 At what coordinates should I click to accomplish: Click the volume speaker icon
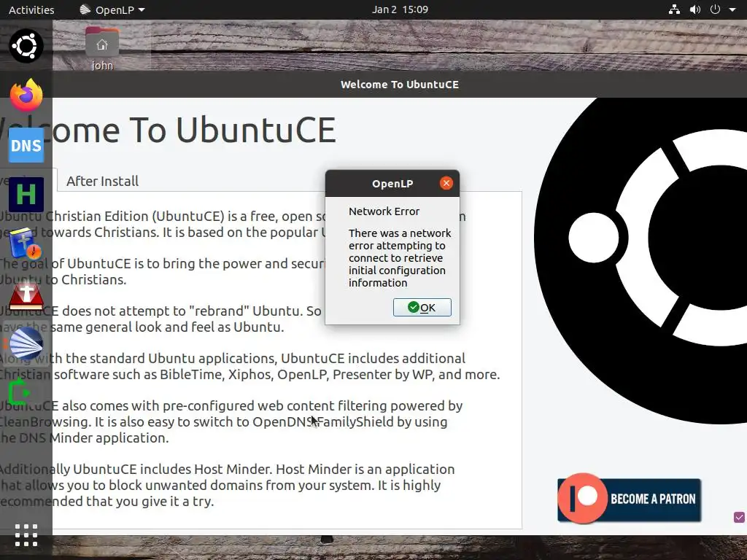coord(694,9)
